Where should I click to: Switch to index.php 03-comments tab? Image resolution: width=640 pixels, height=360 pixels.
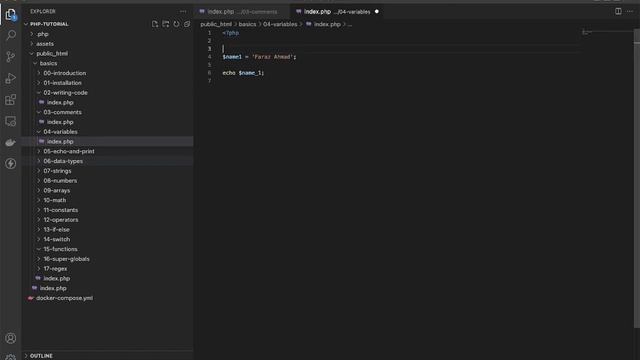242,12
